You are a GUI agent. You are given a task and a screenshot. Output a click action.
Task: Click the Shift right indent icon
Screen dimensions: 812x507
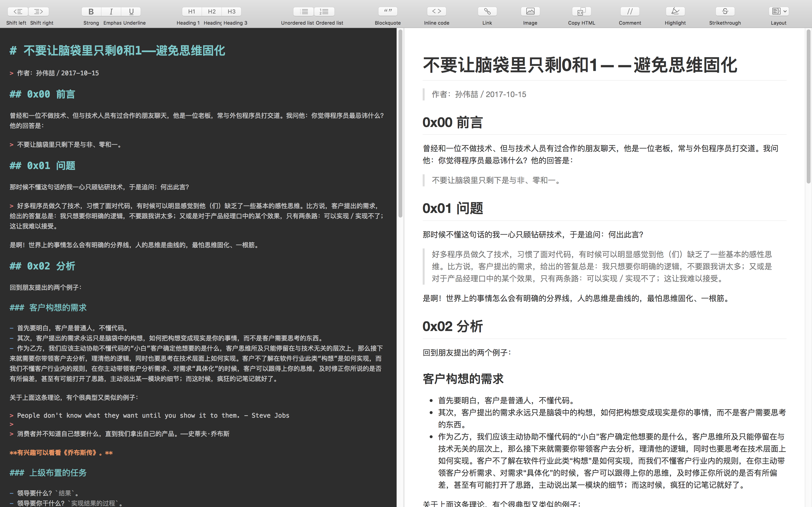coord(39,11)
